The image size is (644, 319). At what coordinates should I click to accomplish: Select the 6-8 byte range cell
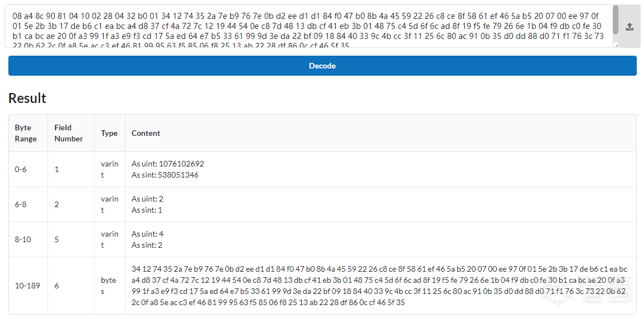pyautogui.click(x=21, y=204)
